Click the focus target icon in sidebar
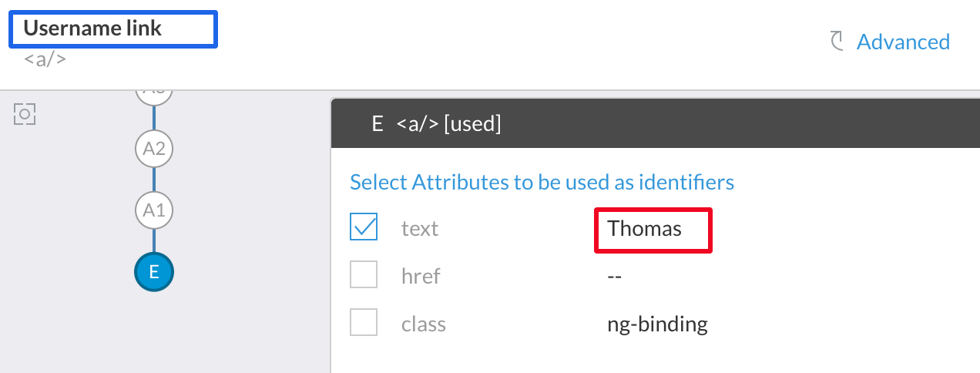 point(25,115)
